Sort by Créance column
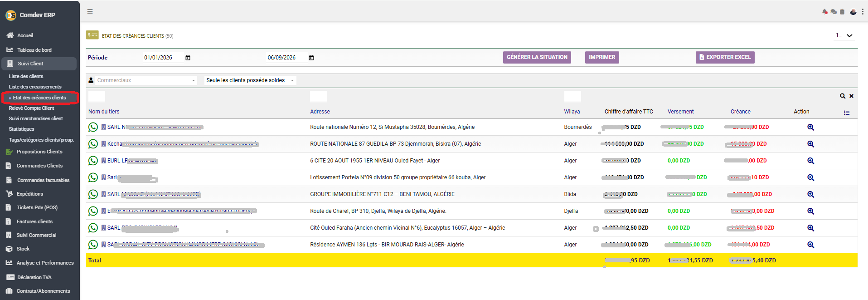 click(741, 112)
